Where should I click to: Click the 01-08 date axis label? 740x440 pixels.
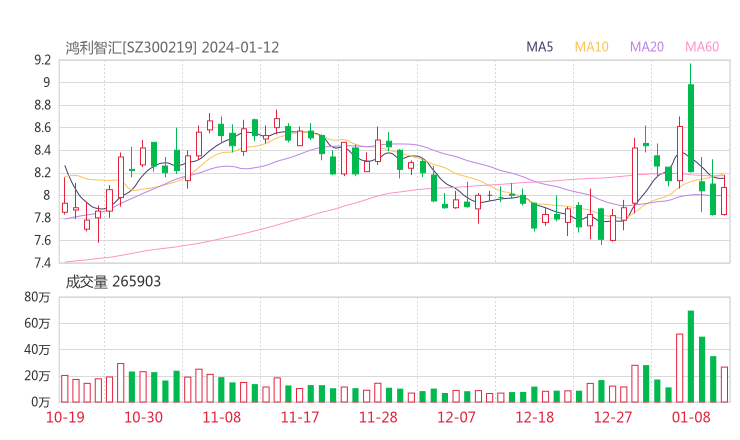[x=691, y=417]
